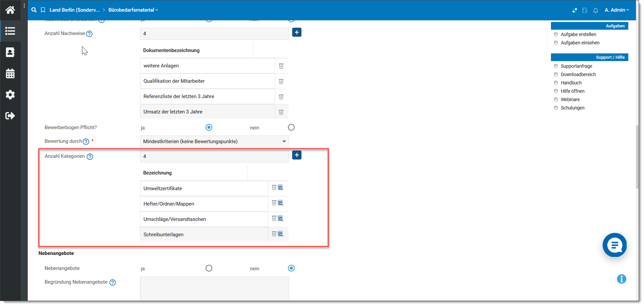This screenshot has width=644, height=306.
Task: Select 'ja' for Nebenangebote
Action: 209,268
